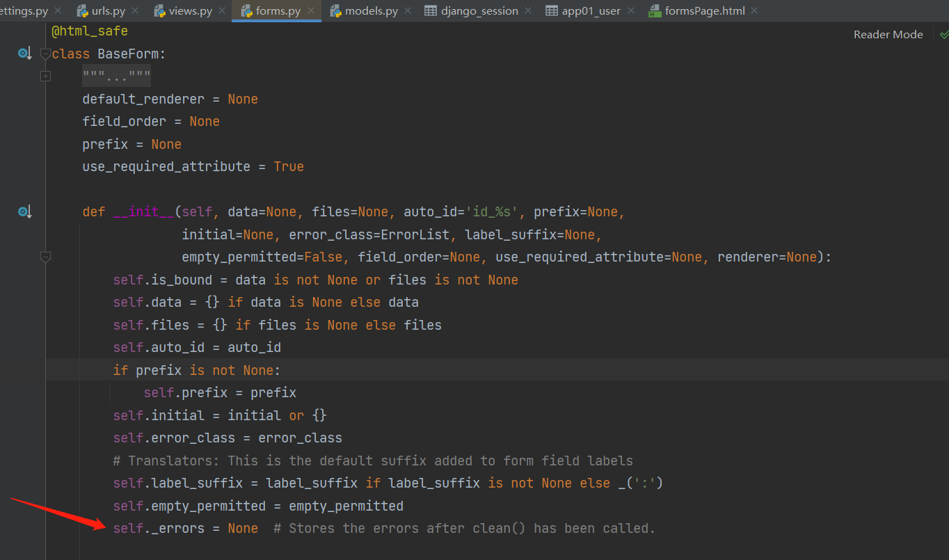
Task: Switch to the django_session table tab
Action: [479, 10]
